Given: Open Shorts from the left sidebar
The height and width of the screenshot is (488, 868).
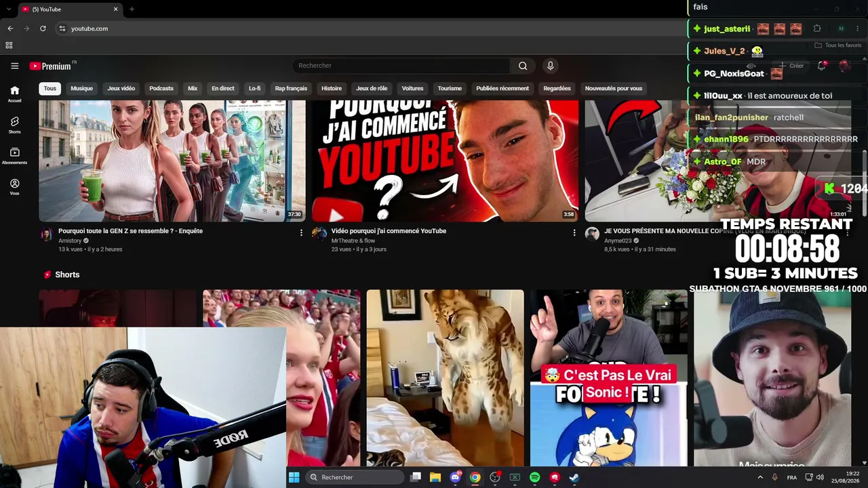Looking at the screenshot, I should [x=14, y=125].
